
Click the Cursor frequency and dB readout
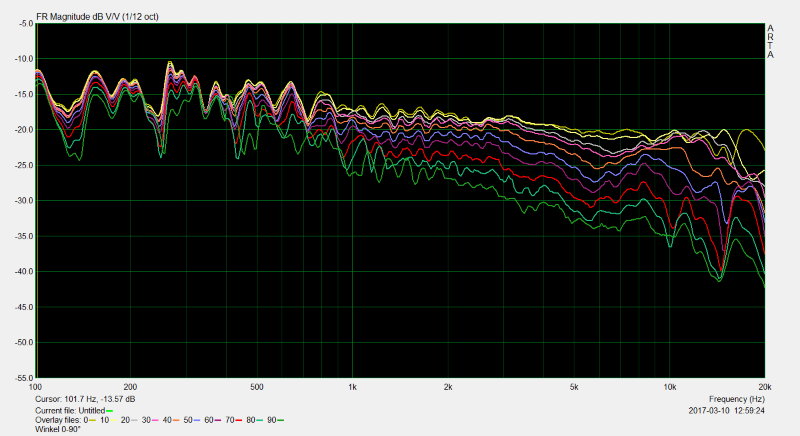[x=85, y=399]
